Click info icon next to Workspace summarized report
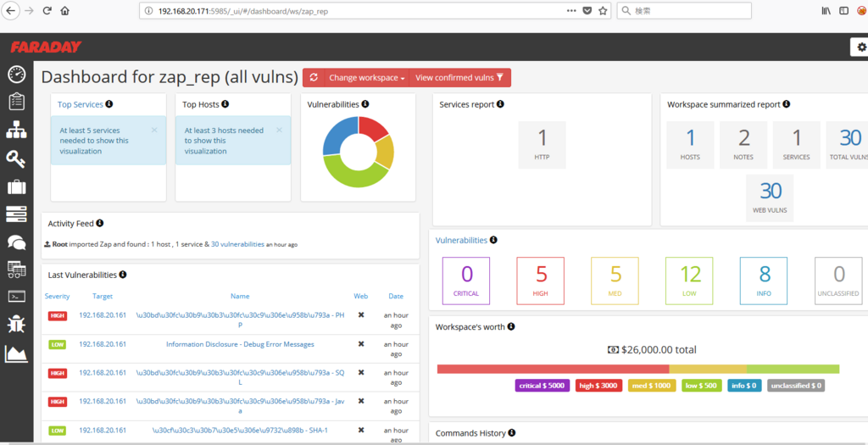Viewport: 868px width, 445px height. (787, 104)
